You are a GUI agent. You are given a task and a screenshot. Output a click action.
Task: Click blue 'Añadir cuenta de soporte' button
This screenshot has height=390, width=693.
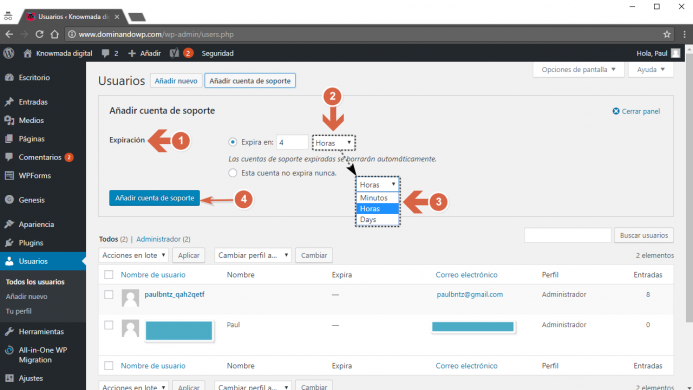[154, 198]
